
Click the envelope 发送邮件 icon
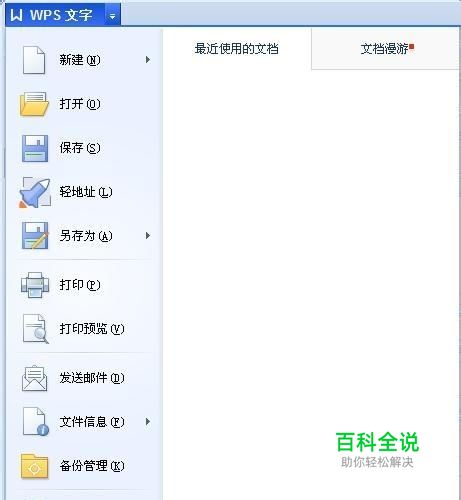pos(34,378)
